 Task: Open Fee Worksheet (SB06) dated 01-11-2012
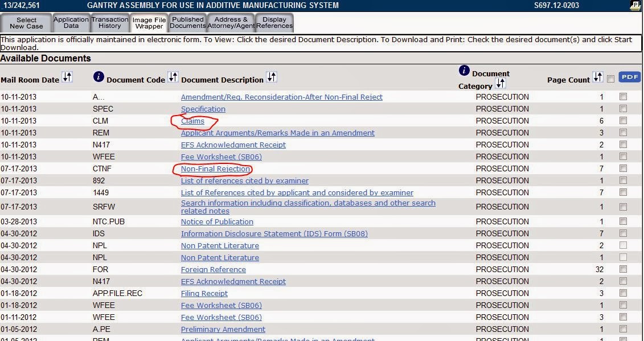221,317
